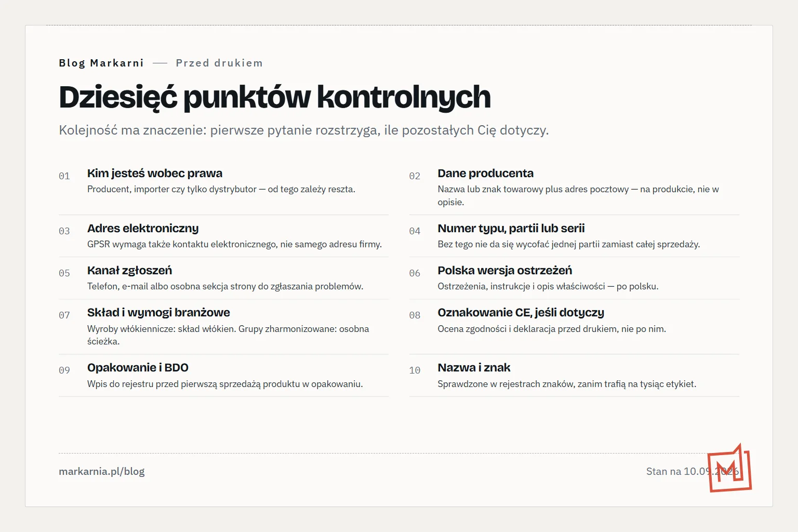The width and height of the screenshot is (798, 532).
Task: Click description Producent, importer czy tylko dystrybutor
Action: click(221, 189)
